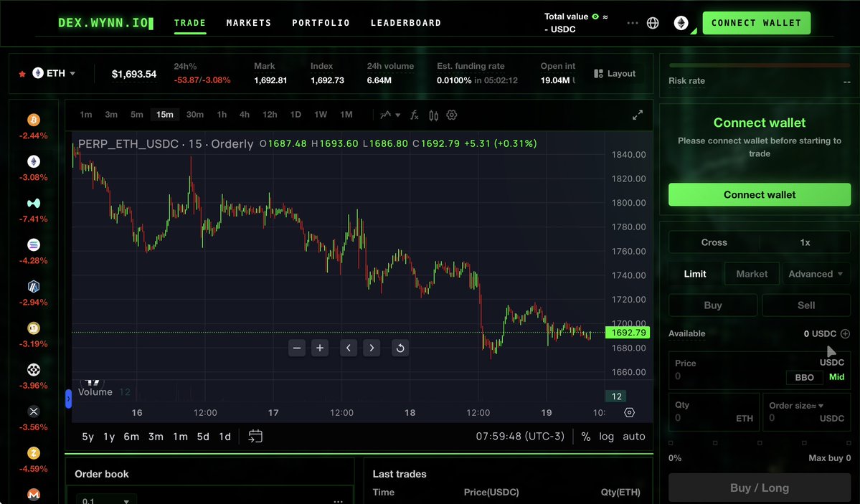Open the Ethereum network selector
860x504 pixels.
[x=681, y=23]
